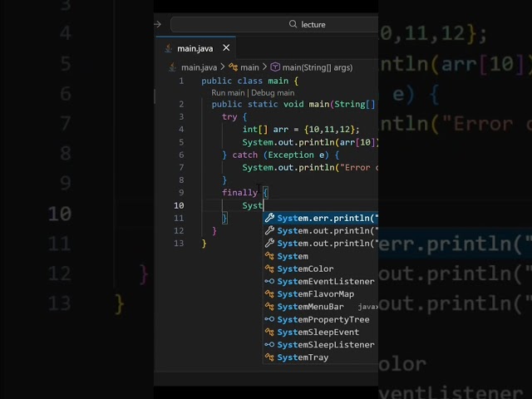The image size is (532, 399).
Task: Click the 'public class main' code line
Action: point(249,81)
